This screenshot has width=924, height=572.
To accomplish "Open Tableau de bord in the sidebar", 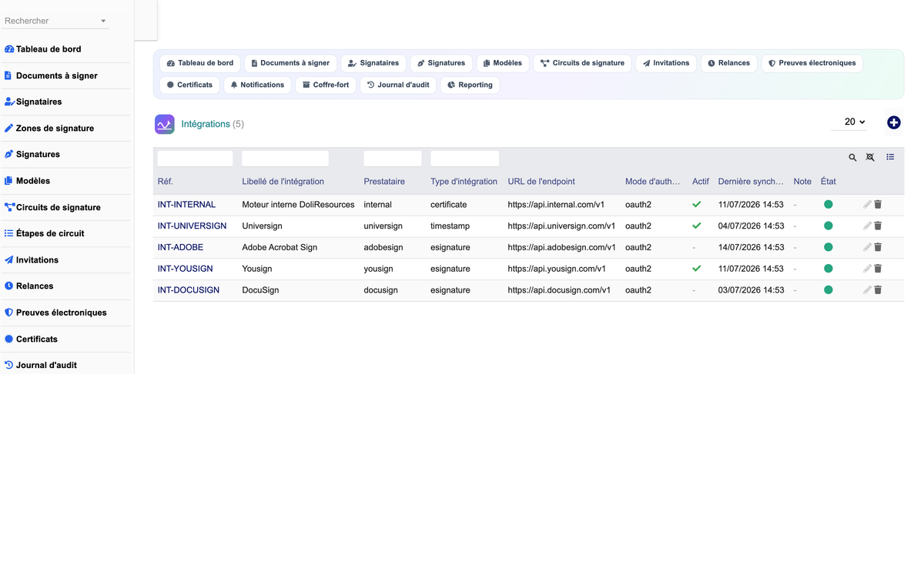I will [49, 49].
